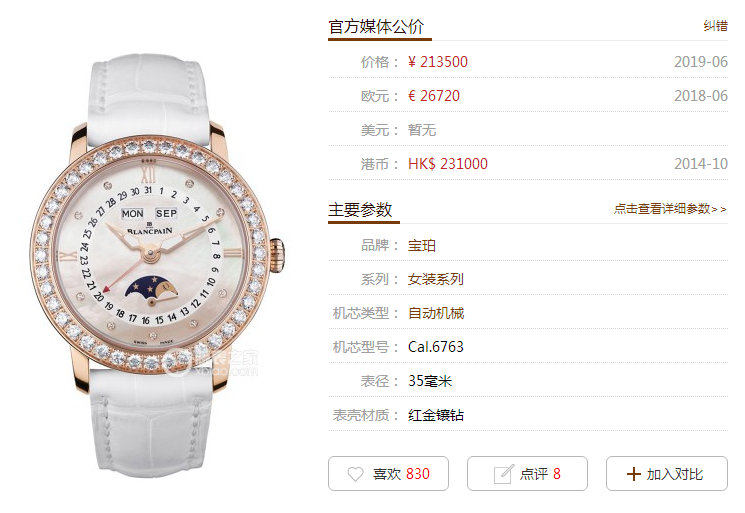Click the 自动机械 movement type link
The image size is (745, 513).
(x=436, y=313)
